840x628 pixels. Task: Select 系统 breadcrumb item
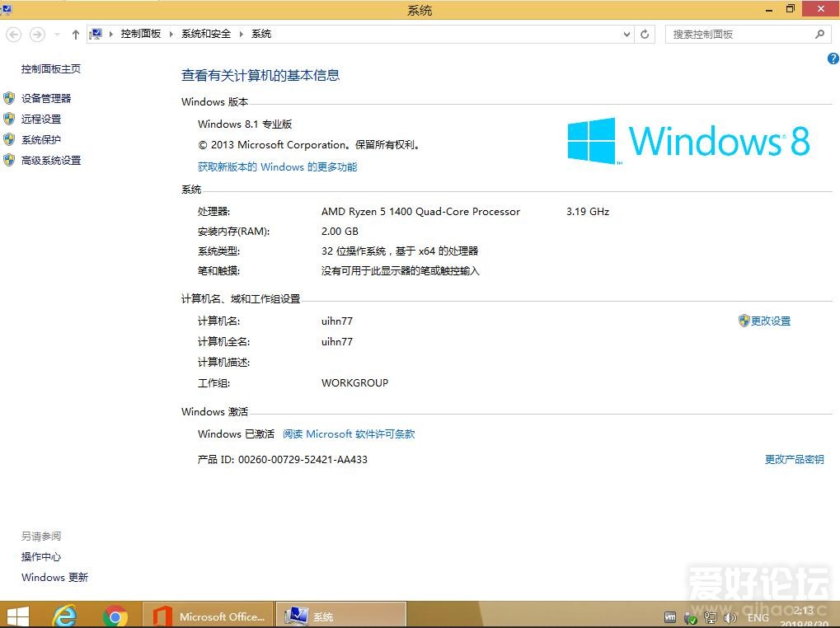261,34
